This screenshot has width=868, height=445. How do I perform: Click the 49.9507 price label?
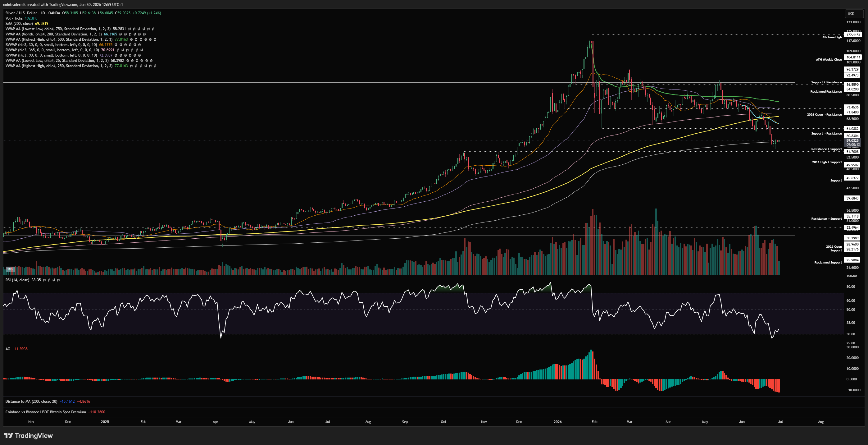coord(852,165)
